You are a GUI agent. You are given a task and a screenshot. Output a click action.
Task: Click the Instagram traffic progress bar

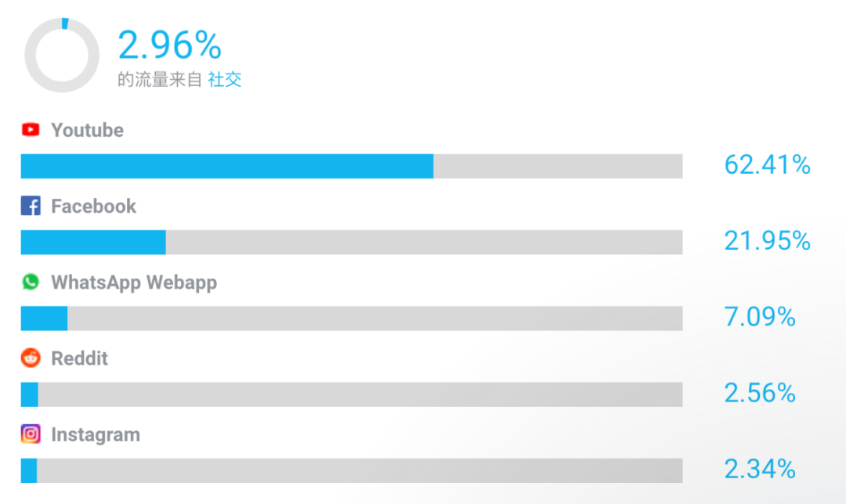[352, 470]
